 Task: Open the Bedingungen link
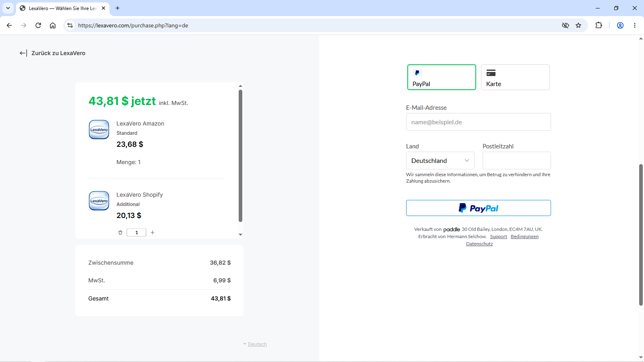[524, 237]
